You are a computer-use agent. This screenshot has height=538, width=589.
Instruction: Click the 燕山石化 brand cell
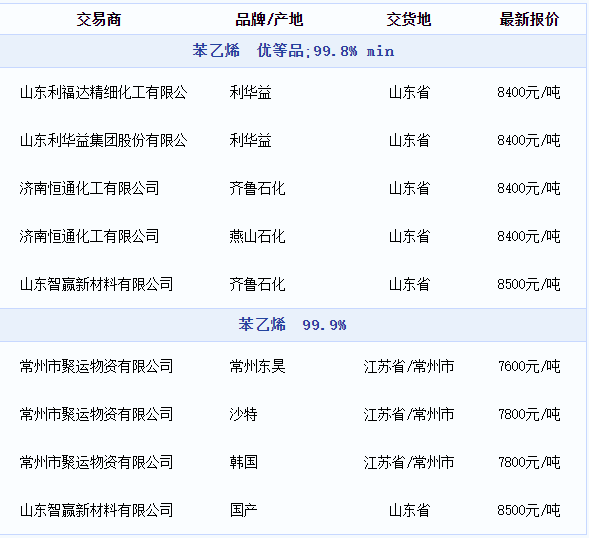258,236
